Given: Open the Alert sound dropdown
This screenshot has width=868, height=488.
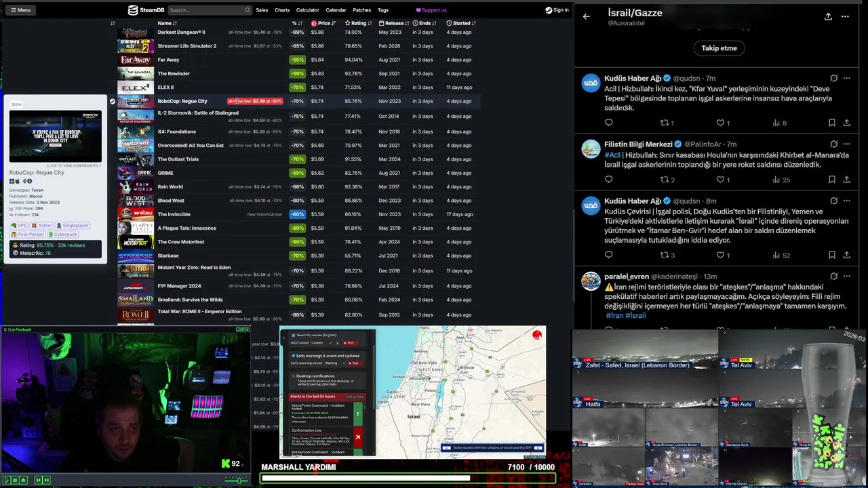Looking at the screenshot, I should click(321, 343).
